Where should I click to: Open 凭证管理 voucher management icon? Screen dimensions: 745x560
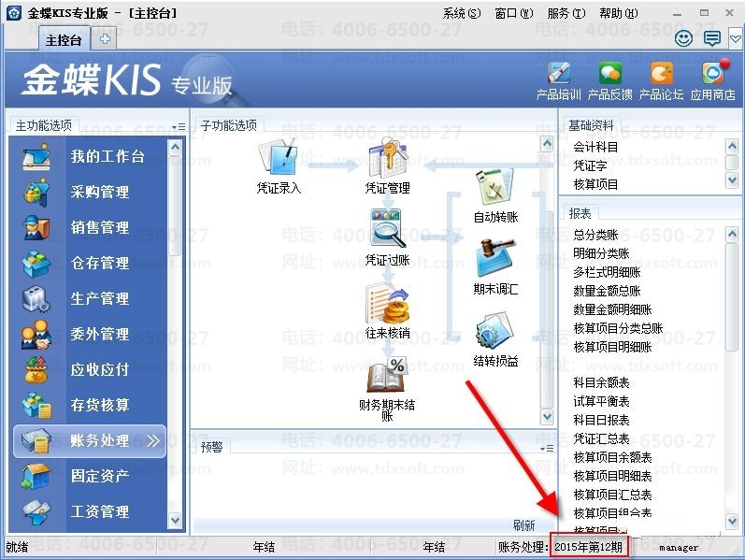coord(388,158)
